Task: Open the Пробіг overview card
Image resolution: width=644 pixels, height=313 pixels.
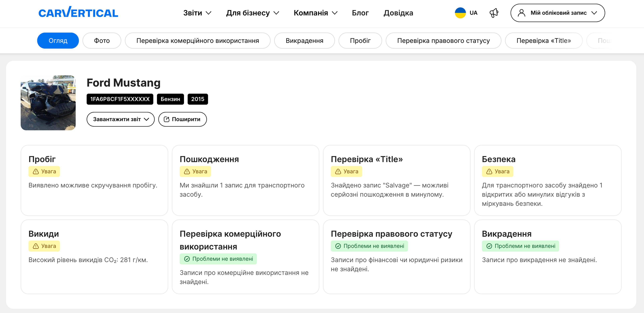Action: tap(94, 180)
